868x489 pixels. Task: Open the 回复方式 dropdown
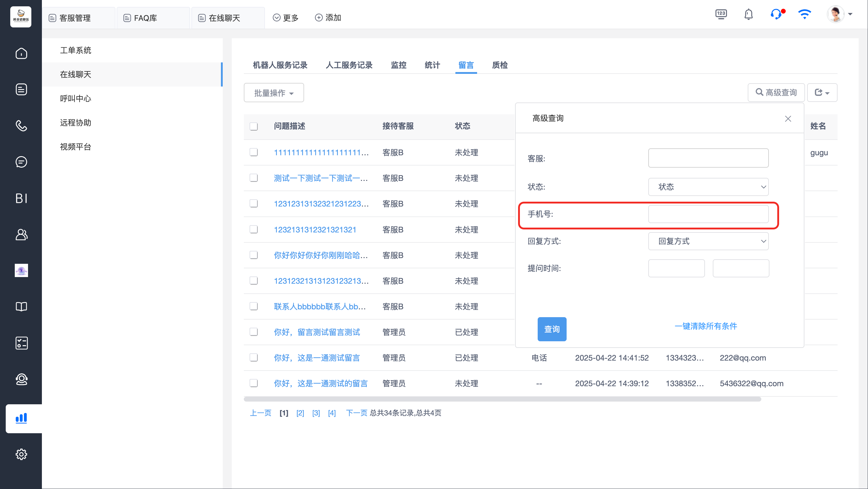point(708,241)
